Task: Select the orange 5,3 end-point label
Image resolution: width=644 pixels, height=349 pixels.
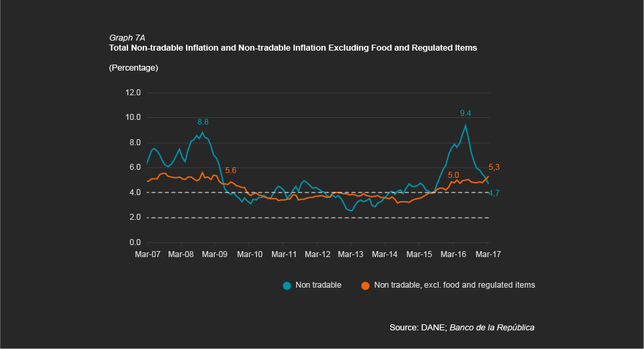Action: click(494, 167)
